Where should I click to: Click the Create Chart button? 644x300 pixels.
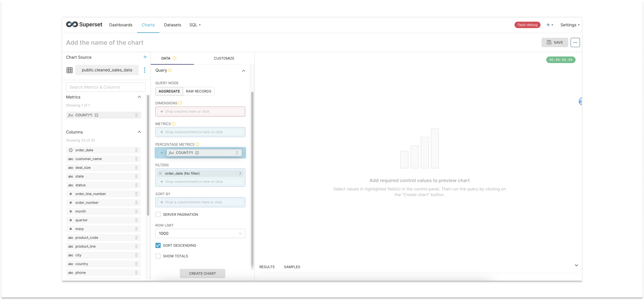click(202, 273)
